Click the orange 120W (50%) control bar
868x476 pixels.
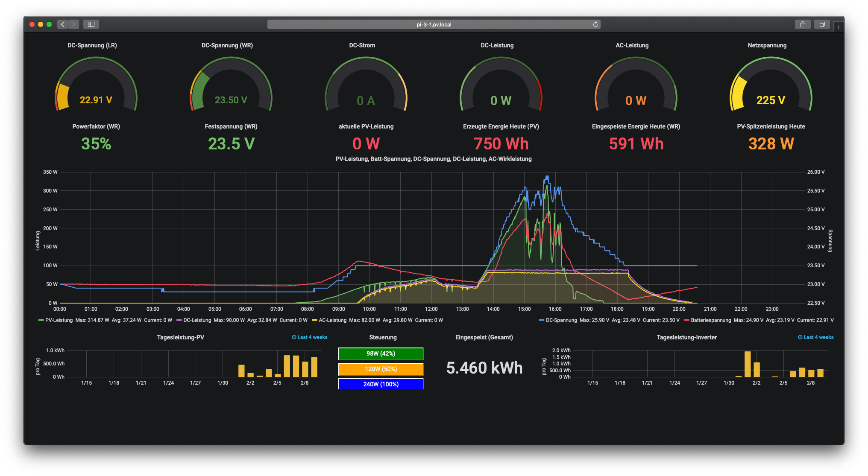click(381, 369)
